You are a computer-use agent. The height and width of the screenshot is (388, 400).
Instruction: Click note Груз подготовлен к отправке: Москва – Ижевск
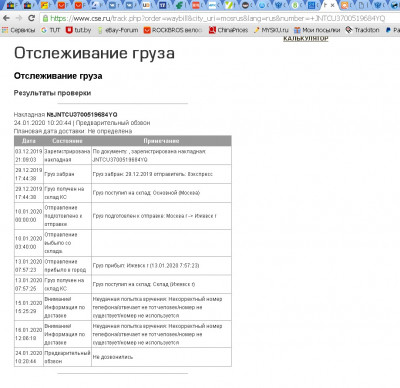(x=155, y=216)
